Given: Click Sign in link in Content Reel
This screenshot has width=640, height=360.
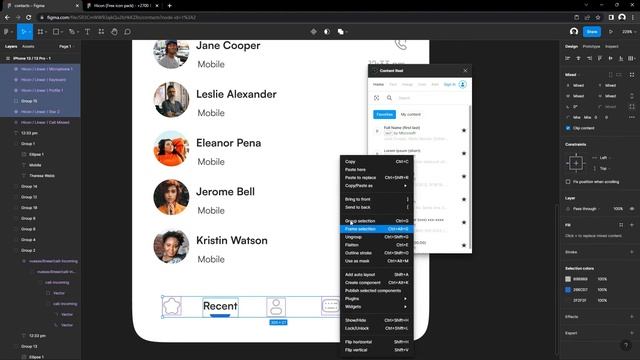Looking at the screenshot, I should click(x=449, y=84).
